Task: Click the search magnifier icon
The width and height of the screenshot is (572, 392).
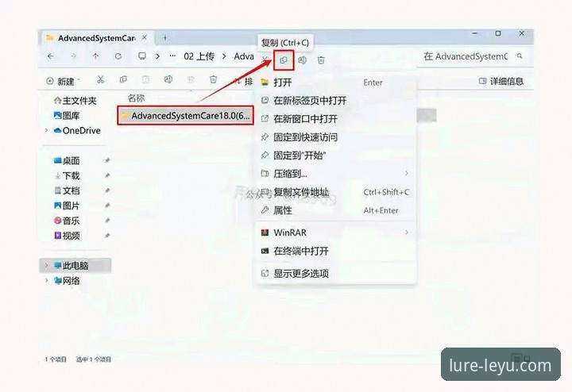Action: click(520, 56)
